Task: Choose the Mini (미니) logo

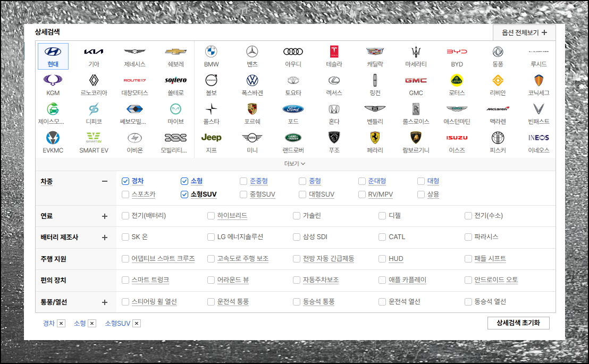Action: [252, 138]
